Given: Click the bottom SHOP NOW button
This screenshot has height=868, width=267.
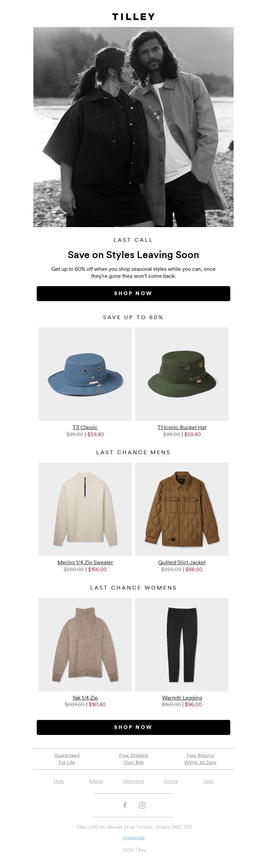Looking at the screenshot, I should [x=133, y=727].
